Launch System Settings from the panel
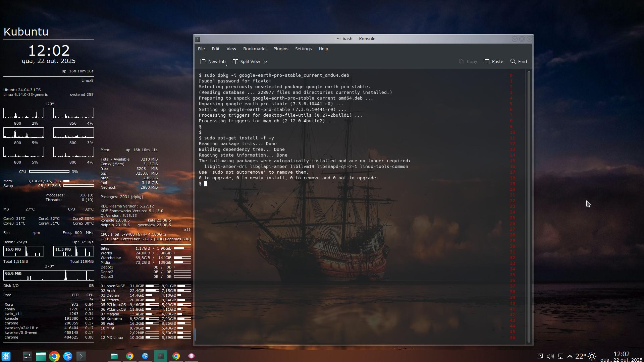The width and height of the screenshot is (644, 362). click(27, 356)
